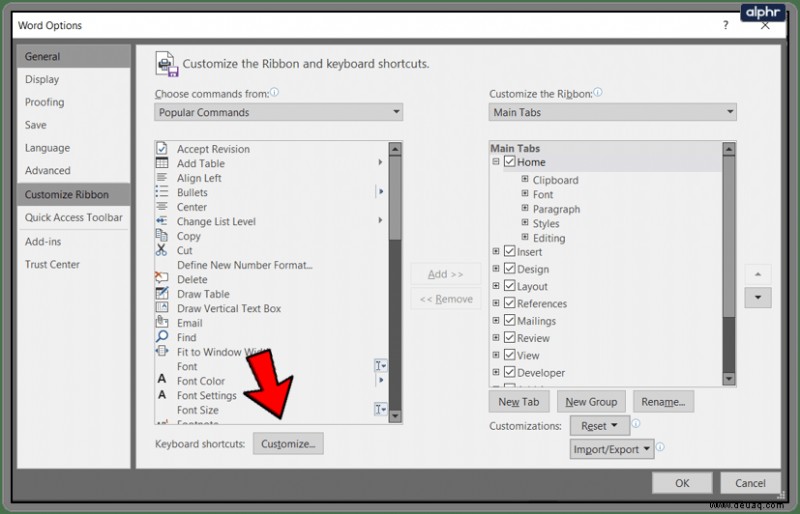The width and height of the screenshot is (800, 514).
Task: Uncheck the View tab checkbox
Action: pos(509,355)
